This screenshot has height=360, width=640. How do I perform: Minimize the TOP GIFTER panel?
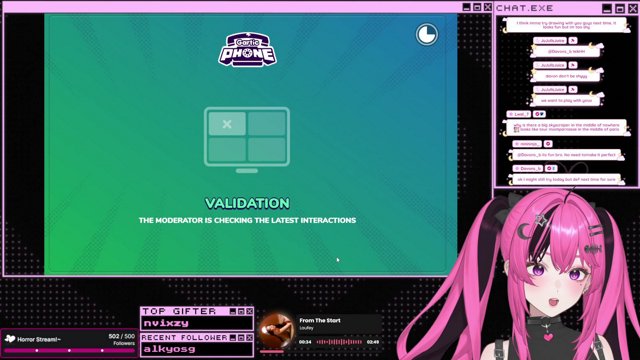point(233,311)
